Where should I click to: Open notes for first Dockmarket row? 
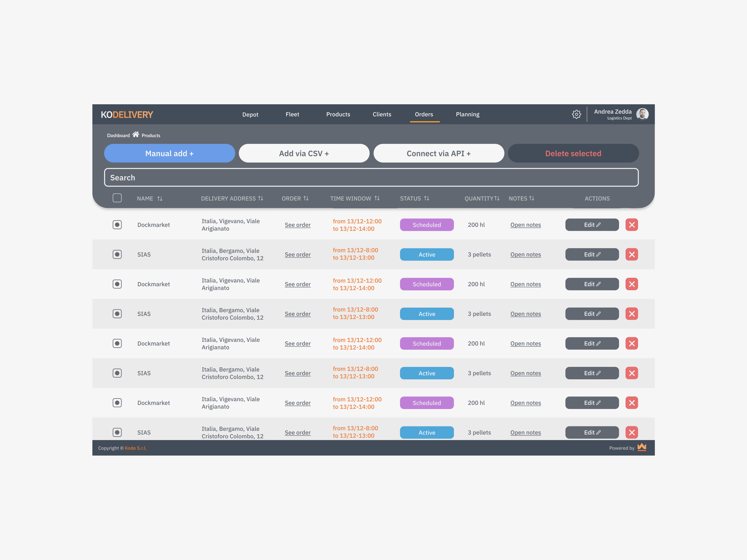(x=525, y=225)
